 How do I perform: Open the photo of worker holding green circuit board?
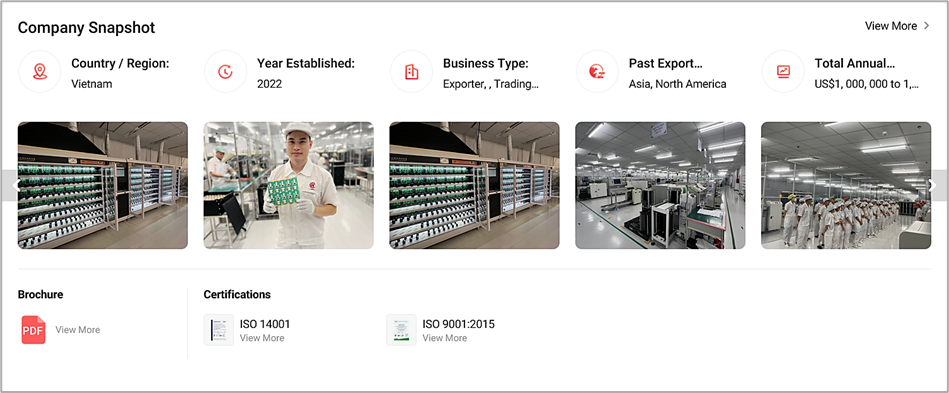(289, 185)
